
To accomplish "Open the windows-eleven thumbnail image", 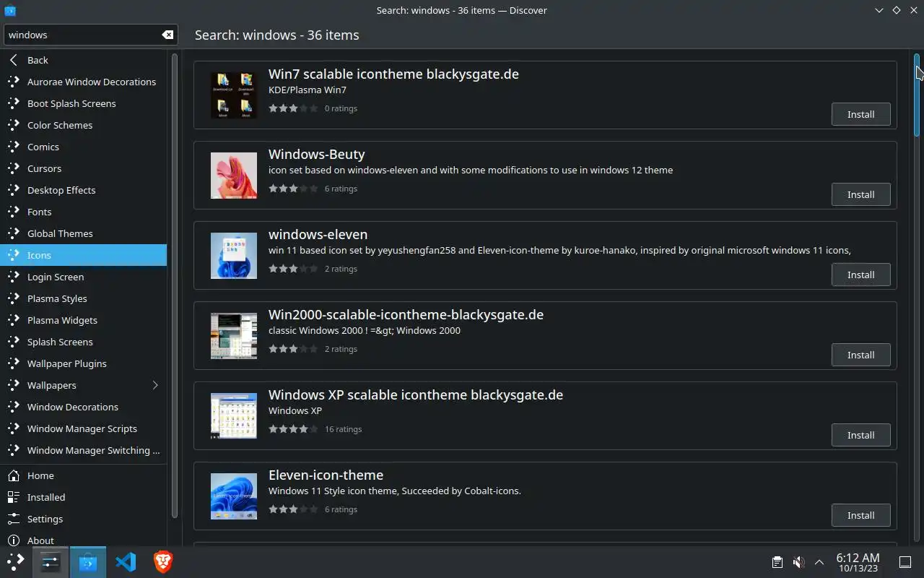I will pyautogui.click(x=234, y=256).
